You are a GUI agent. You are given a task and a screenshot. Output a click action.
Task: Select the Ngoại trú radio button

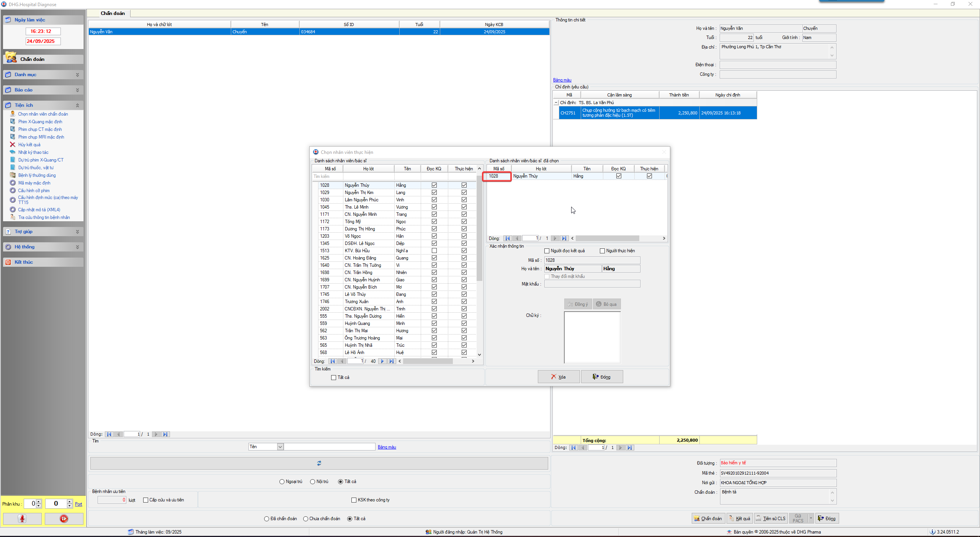282,482
